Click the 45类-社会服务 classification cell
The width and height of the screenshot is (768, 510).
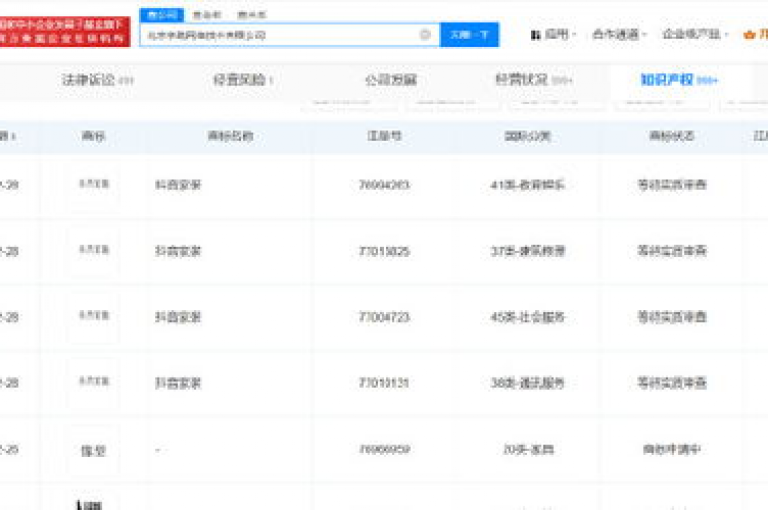[x=528, y=317]
